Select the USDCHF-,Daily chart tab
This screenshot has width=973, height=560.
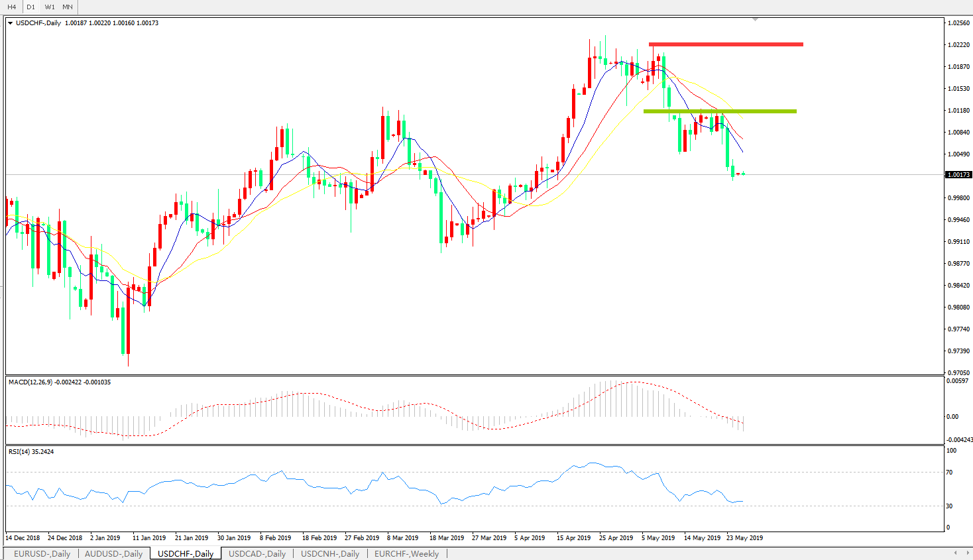[x=186, y=553]
